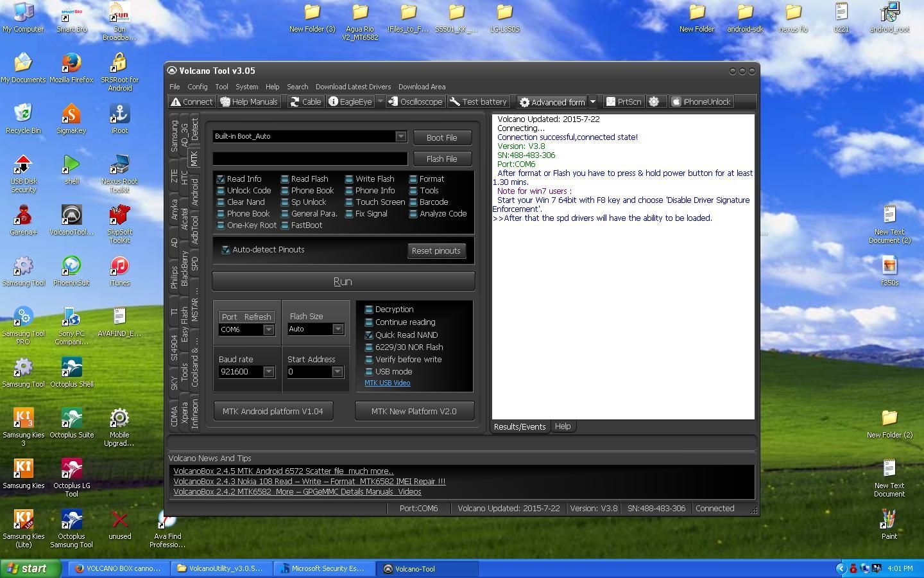This screenshot has height=578, width=924.
Task: Open the COM6 port dropdown
Action: tap(268, 329)
